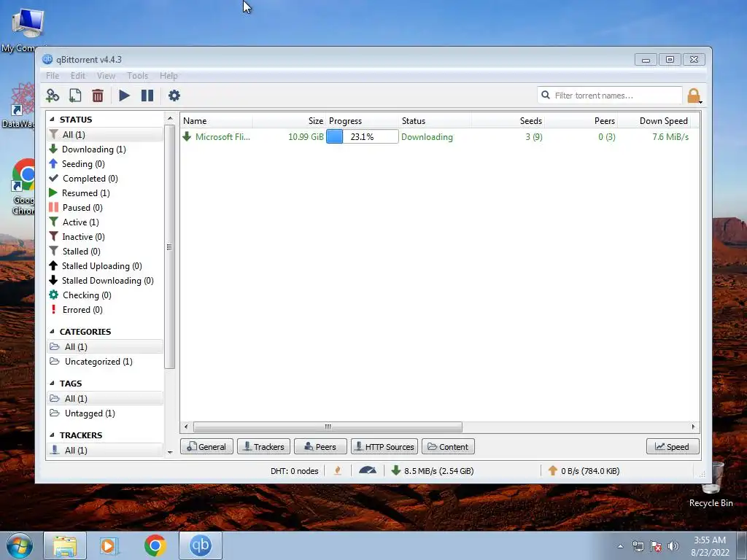747x560 pixels.
Task: Select the Errored (0) filter
Action: pyautogui.click(x=105, y=310)
